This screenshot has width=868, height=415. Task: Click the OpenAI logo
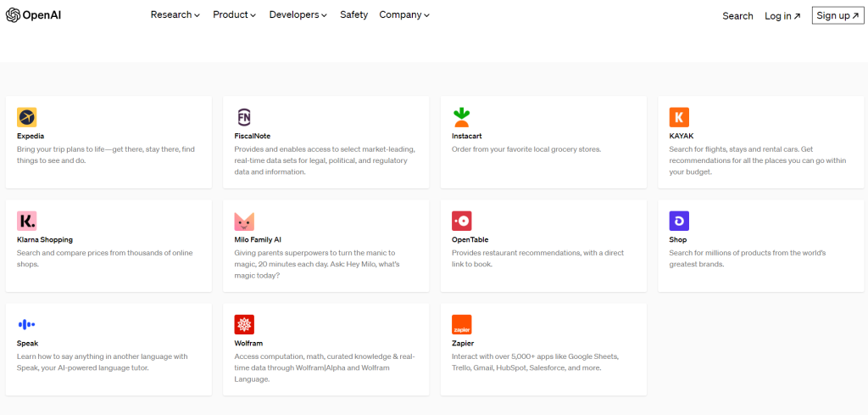tap(33, 15)
